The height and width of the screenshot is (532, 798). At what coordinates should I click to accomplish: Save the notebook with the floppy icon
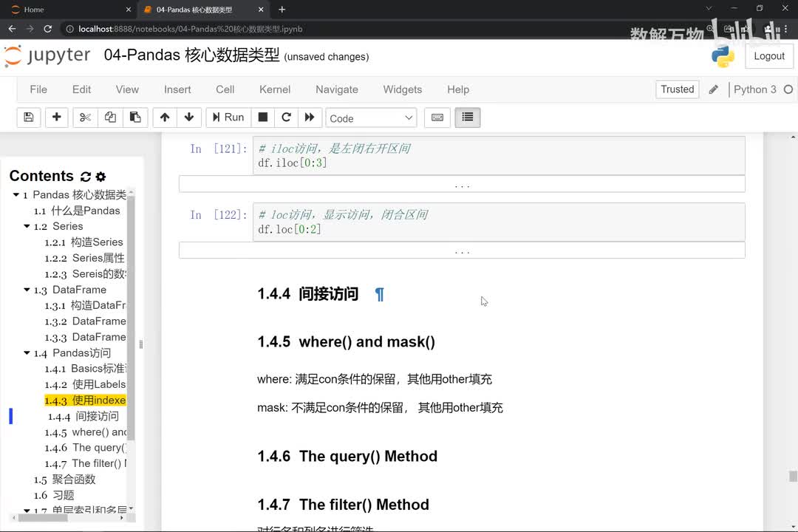[29, 117]
